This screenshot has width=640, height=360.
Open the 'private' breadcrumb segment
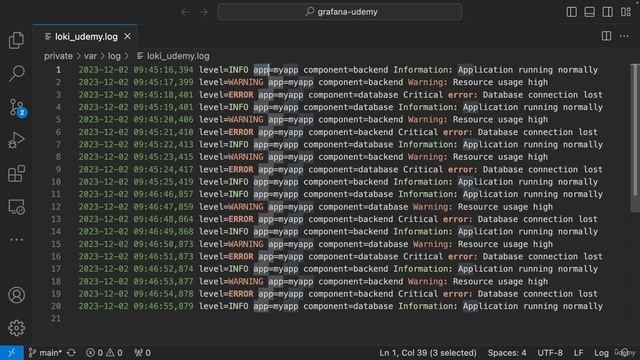pyautogui.click(x=58, y=56)
